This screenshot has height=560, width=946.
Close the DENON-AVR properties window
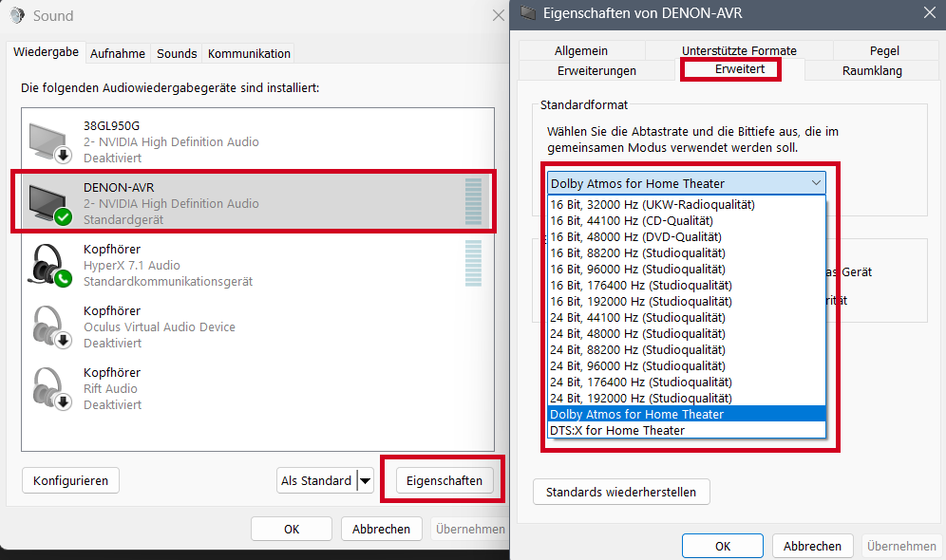[x=930, y=12]
